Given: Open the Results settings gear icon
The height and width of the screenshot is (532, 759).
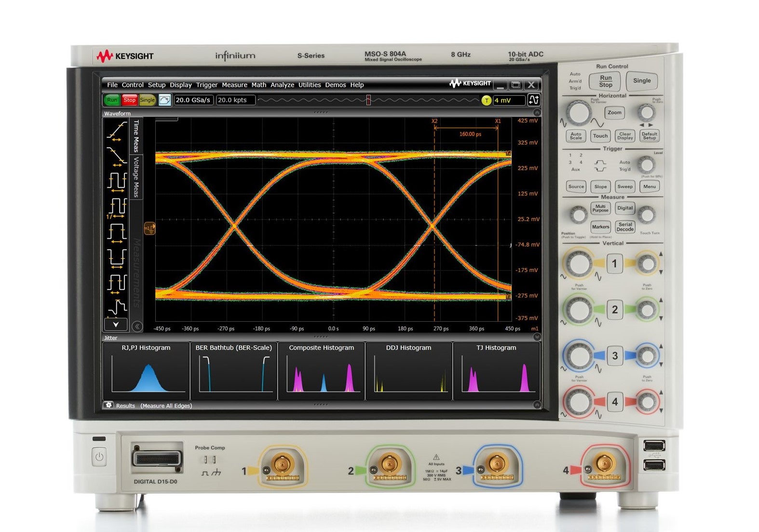Looking at the screenshot, I should (x=109, y=405).
